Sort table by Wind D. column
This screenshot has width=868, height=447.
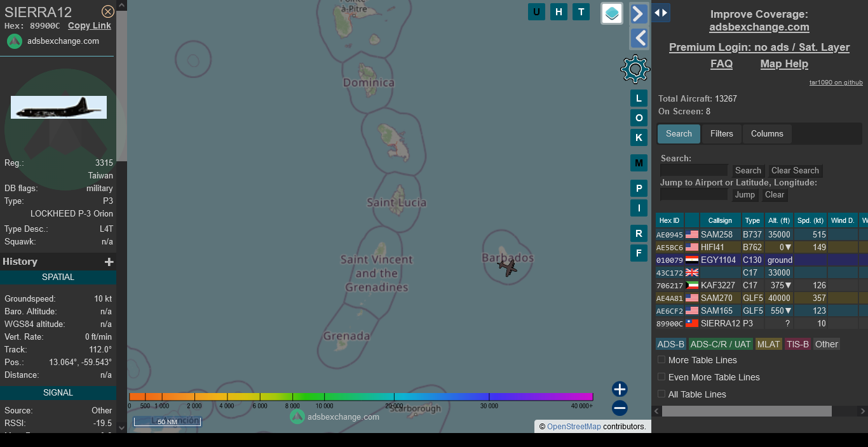tap(843, 220)
